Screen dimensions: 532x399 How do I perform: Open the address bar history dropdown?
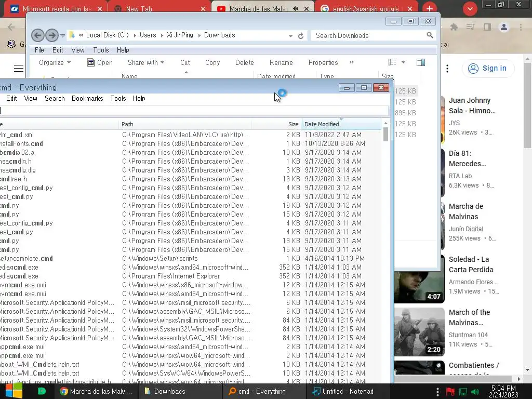click(x=290, y=36)
